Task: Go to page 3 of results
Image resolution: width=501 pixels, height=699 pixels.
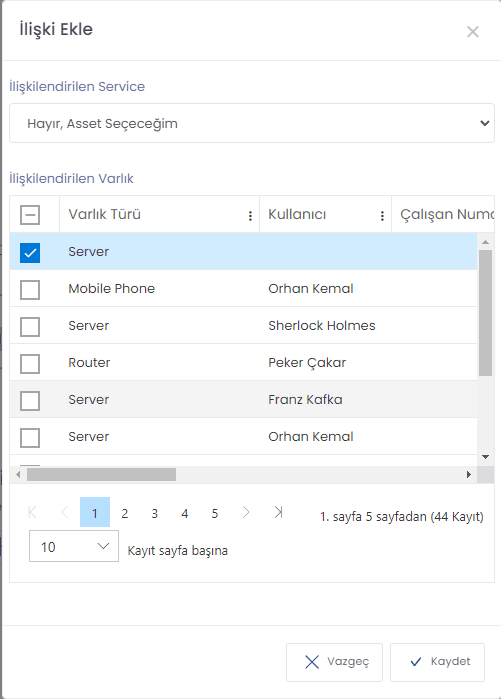Action: coord(154,513)
